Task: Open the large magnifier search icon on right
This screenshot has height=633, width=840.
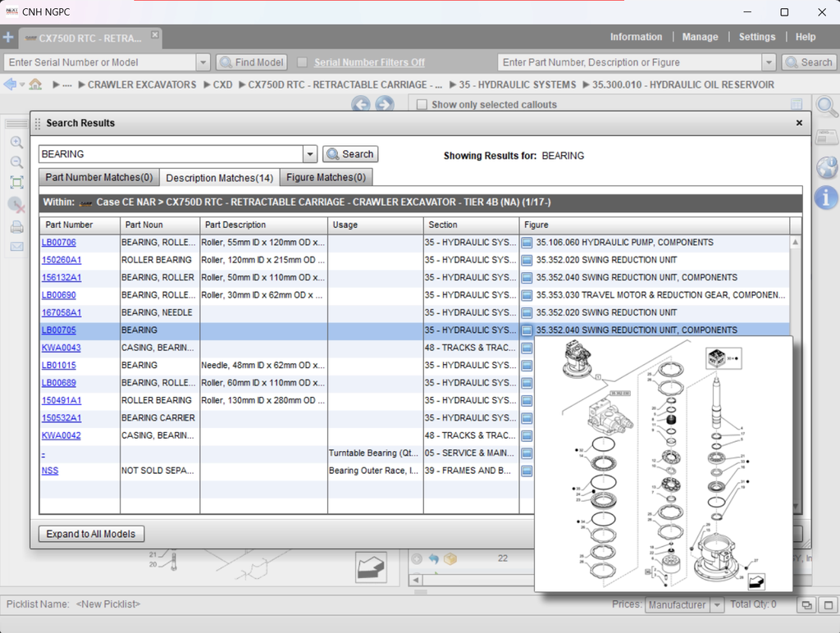Action: pos(827,106)
